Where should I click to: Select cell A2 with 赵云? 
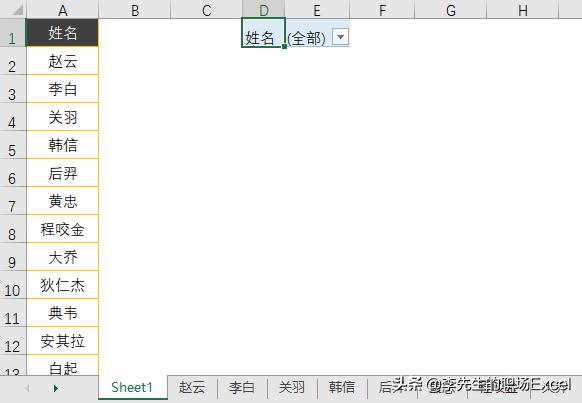click(x=62, y=61)
